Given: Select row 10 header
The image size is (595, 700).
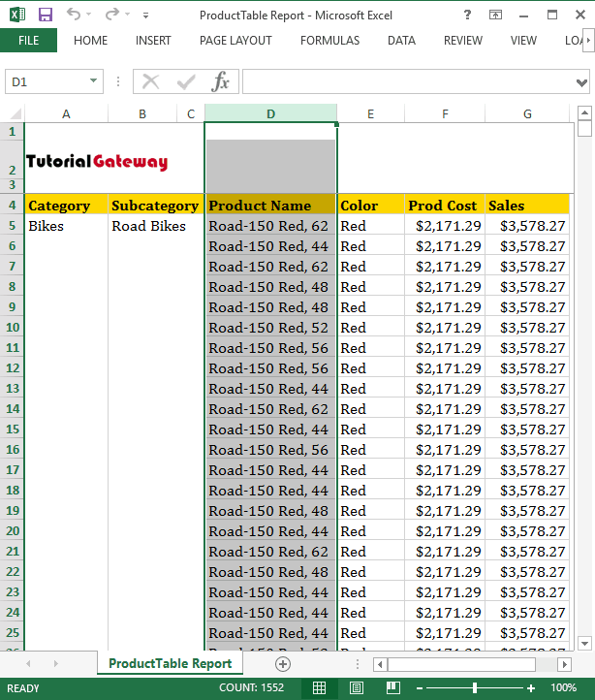Looking at the screenshot, I should 12,328.
